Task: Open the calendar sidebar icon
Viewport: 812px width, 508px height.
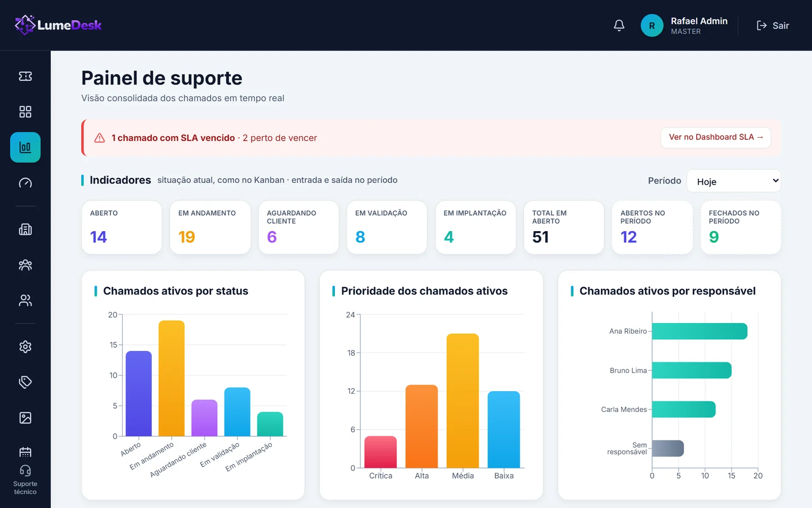Action: coord(25,452)
